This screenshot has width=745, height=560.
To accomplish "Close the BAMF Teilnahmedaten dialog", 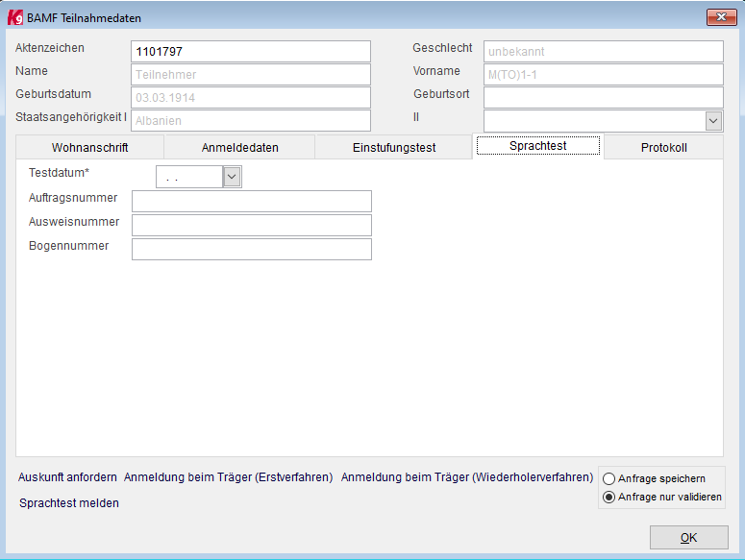I will tap(721, 17).
